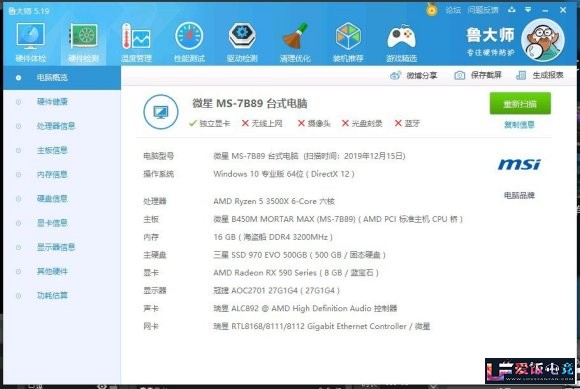Open the title bar dropdown menu arrow
This screenshot has height=389, width=580.
tap(528, 10)
